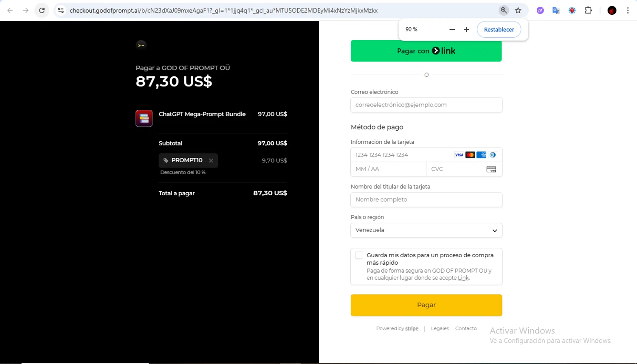Open the zoom magnifier icon in address bar

(x=504, y=11)
